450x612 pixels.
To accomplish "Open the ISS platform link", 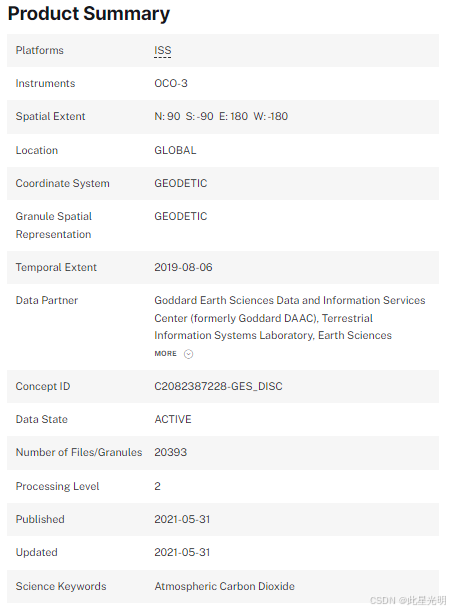I will click(x=163, y=50).
